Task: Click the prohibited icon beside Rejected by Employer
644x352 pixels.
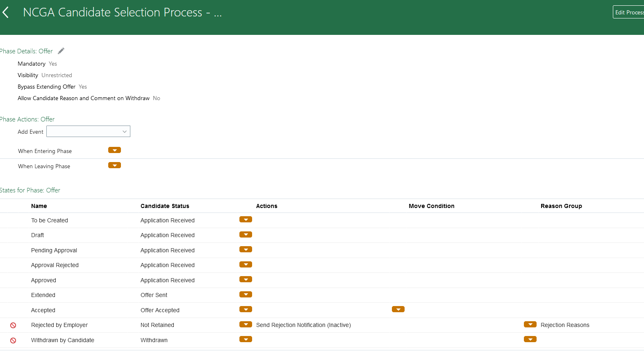Action: pos(13,325)
